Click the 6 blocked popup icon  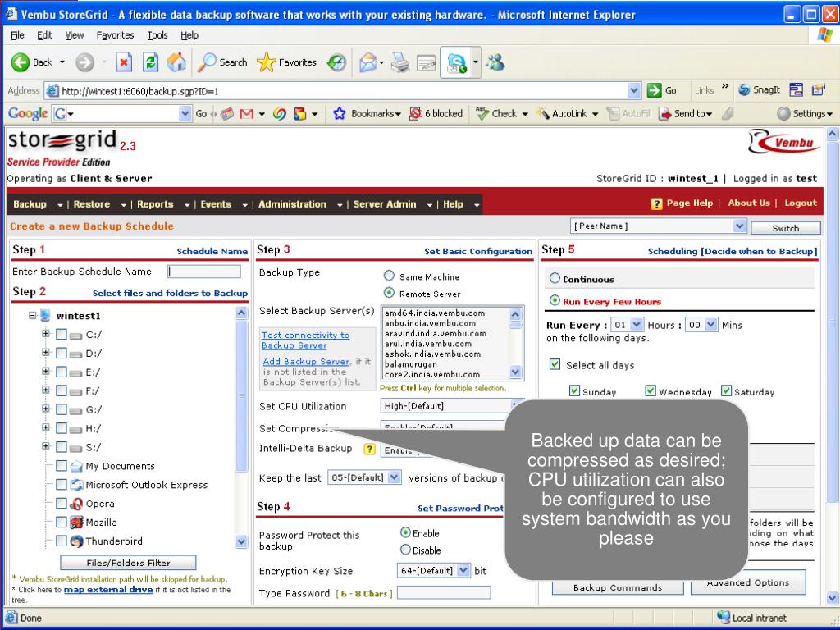(x=415, y=113)
